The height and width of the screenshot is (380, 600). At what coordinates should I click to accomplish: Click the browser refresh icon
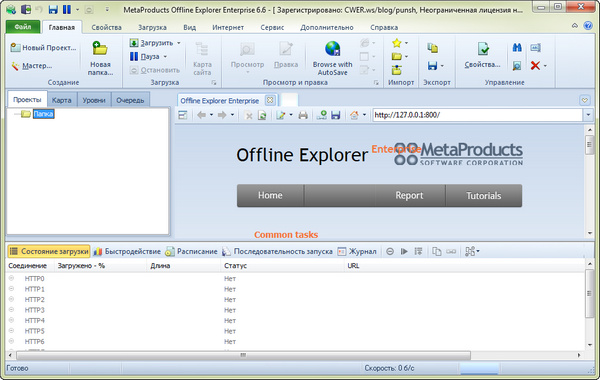pyautogui.click(x=262, y=115)
